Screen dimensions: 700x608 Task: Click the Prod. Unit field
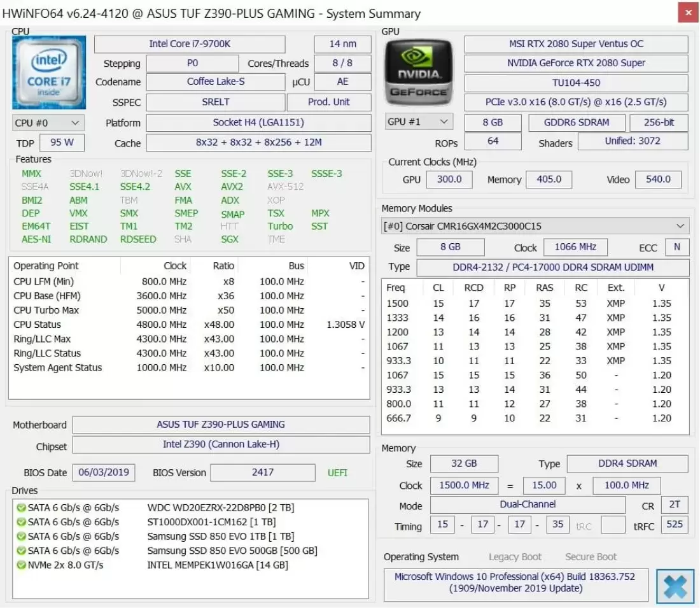[328, 102]
